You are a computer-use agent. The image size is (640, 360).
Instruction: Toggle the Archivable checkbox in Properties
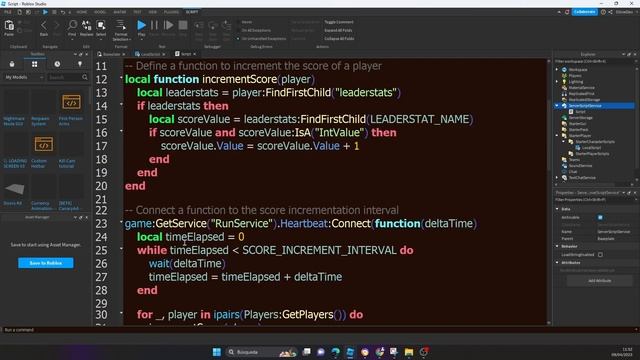point(600,218)
